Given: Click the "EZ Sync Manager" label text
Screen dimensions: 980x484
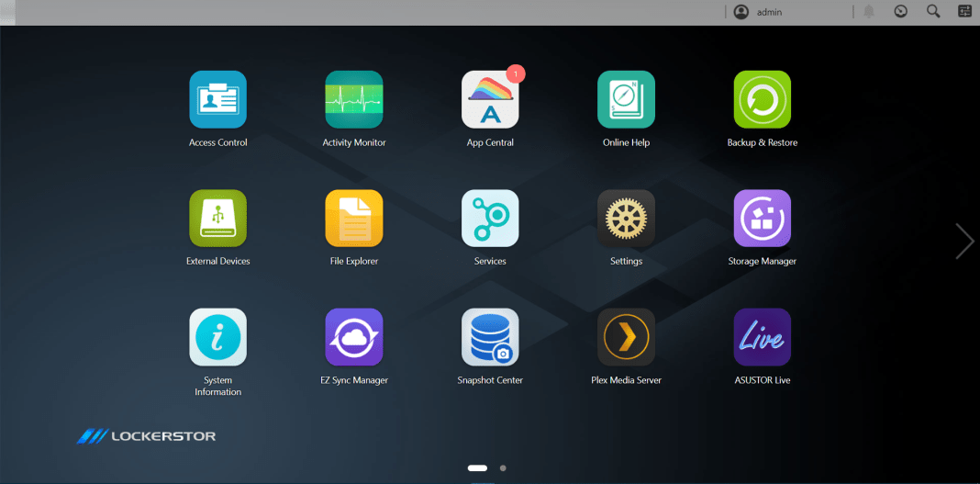Looking at the screenshot, I should [354, 380].
